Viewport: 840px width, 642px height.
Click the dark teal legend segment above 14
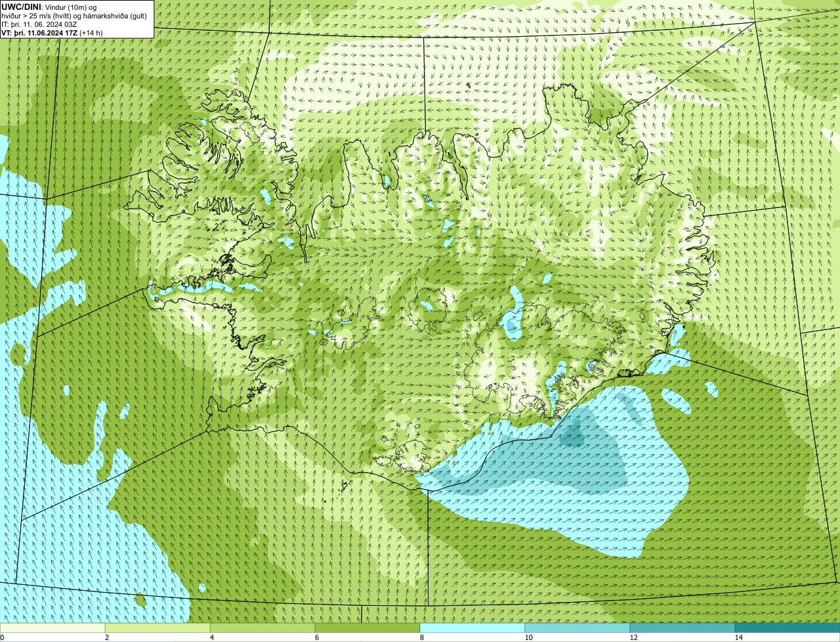point(787,628)
